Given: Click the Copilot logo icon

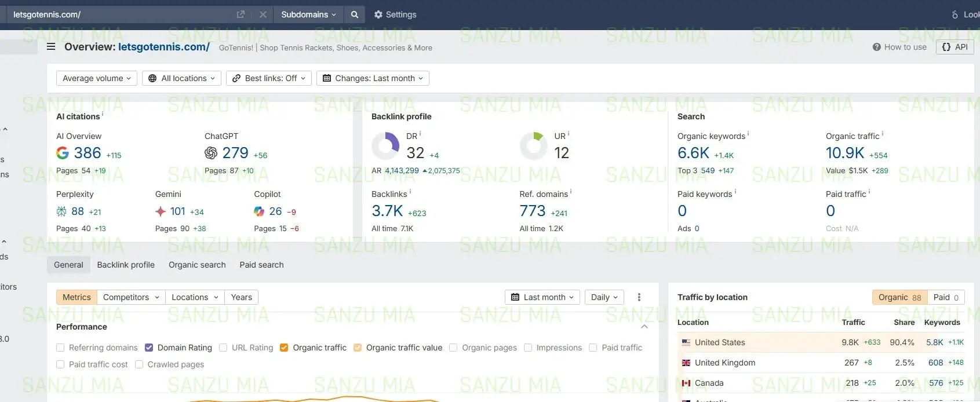Looking at the screenshot, I should [x=259, y=211].
